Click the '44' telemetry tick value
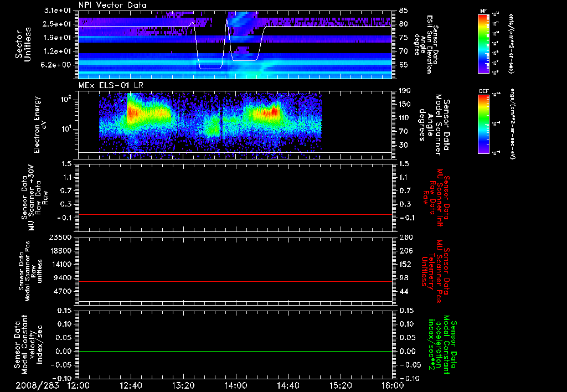The image size is (567, 392). point(403,291)
